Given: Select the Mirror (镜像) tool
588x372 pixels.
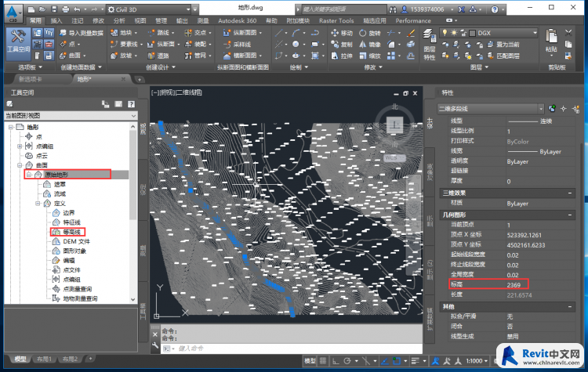Looking at the screenshot, I should (x=369, y=44).
